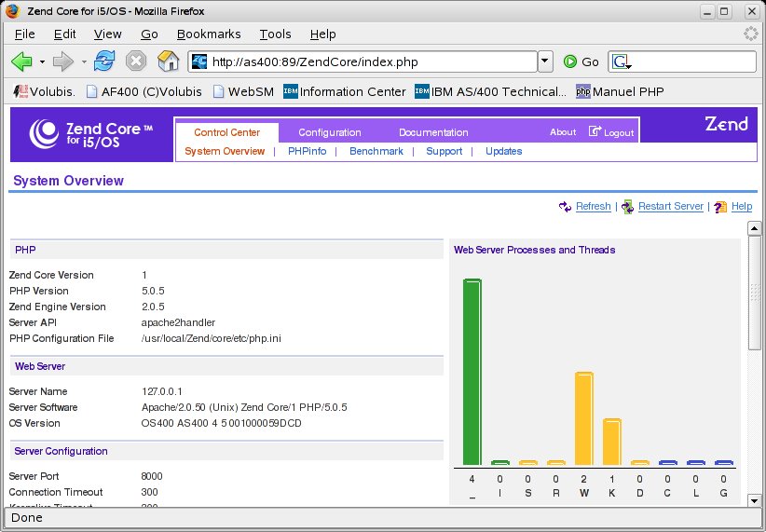Open the Benchmark subtab

(x=376, y=152)
